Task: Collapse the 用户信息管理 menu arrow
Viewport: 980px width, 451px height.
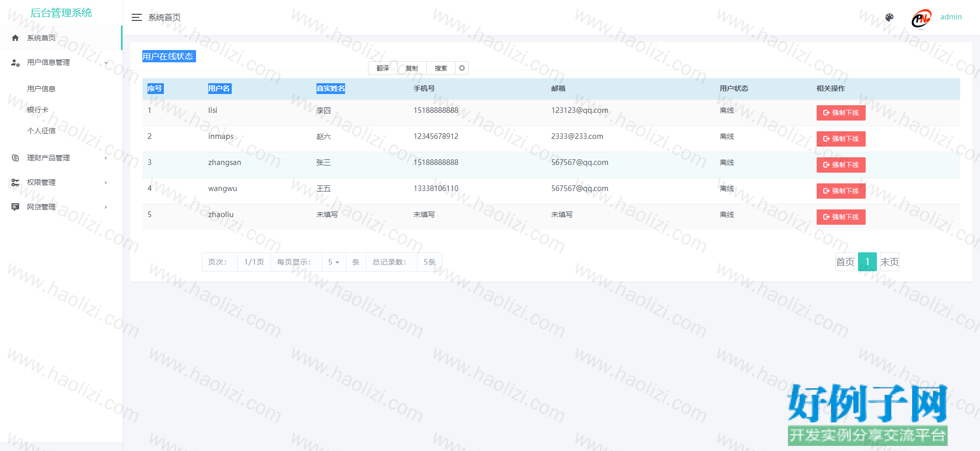Action: 106,62
